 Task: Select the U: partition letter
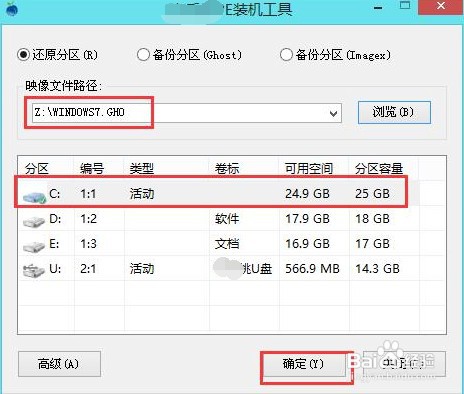[x=55, y=269]
